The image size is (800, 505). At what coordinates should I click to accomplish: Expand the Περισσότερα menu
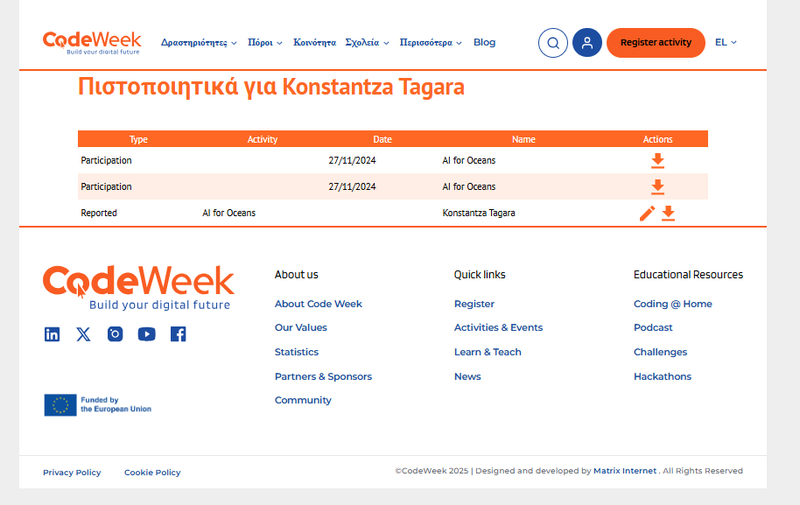[430, 43]
